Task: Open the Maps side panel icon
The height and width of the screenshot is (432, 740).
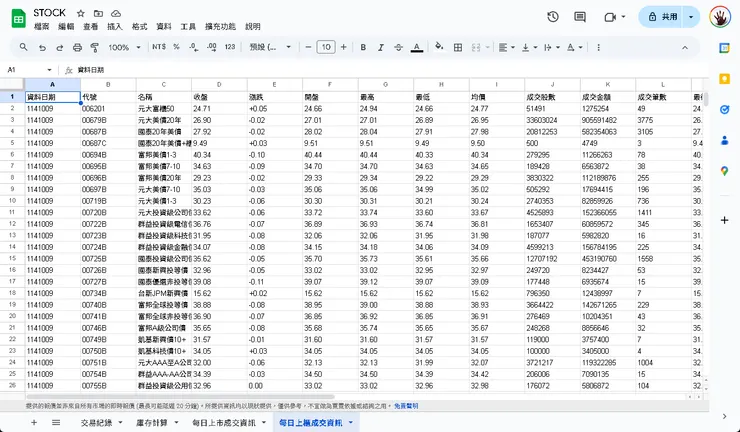Action: click(x=724, y=171)
